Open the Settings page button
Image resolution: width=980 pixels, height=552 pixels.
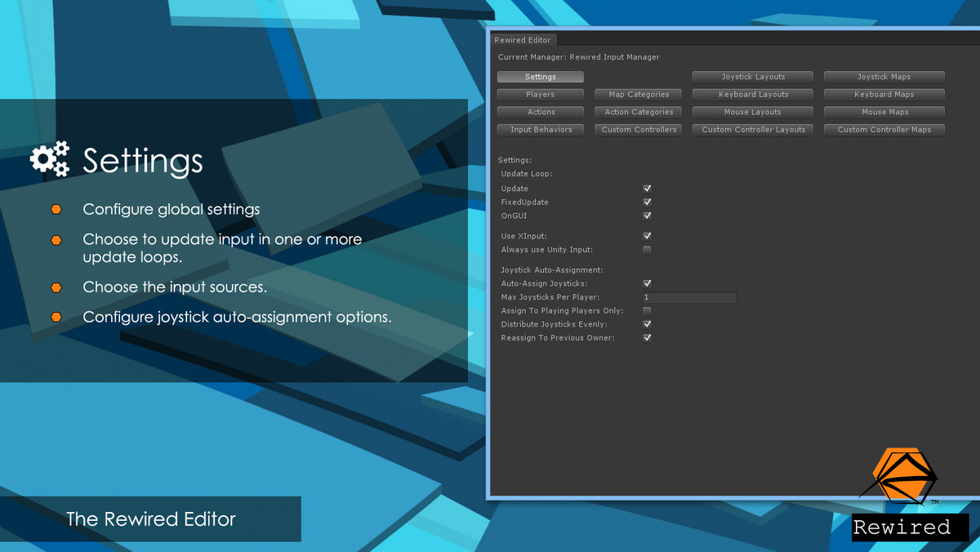click(541, 77)
